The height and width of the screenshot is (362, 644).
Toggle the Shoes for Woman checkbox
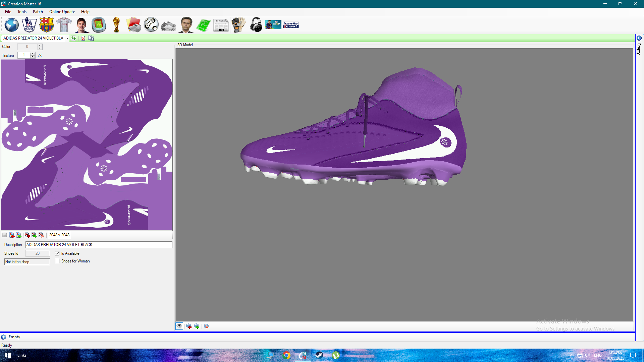(57, 261)
